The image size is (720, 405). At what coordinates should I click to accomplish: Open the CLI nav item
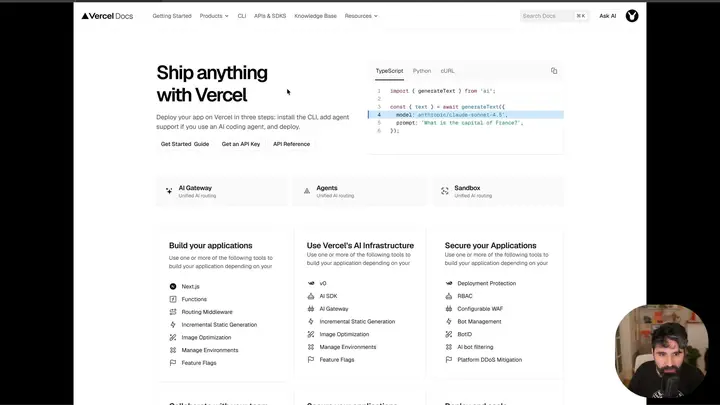pos(242,16)
